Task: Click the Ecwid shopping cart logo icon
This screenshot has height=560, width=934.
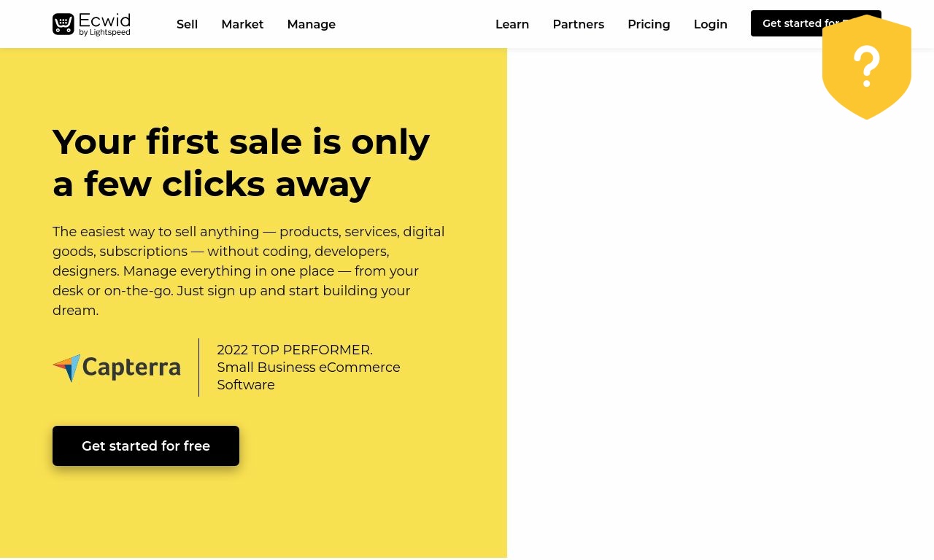Action: coord(63,24)
